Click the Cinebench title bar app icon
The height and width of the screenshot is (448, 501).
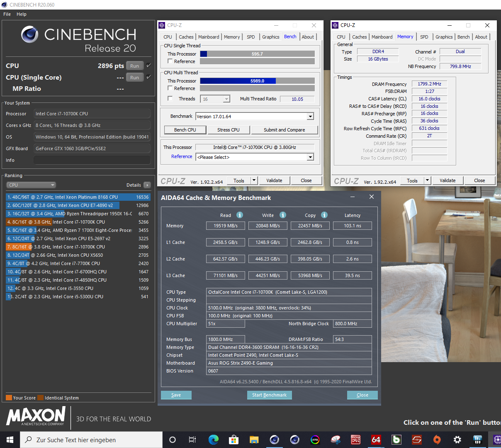(x=4, y=5)
